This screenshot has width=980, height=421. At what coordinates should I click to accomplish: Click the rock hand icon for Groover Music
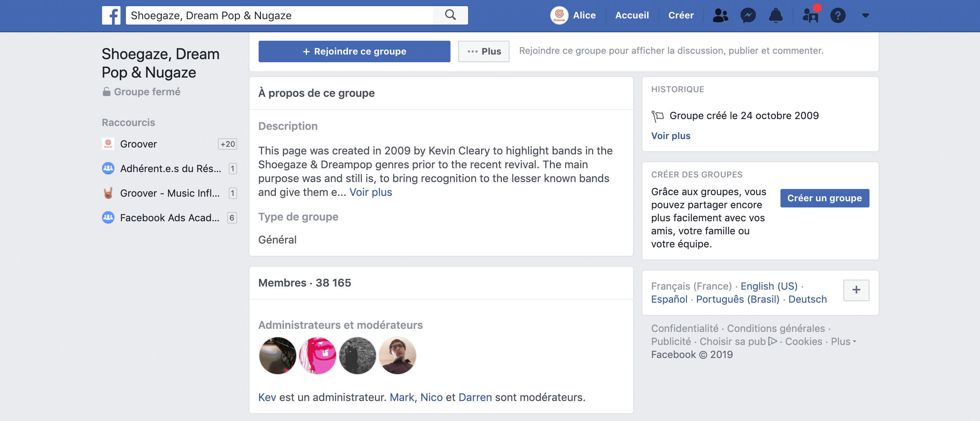point(108,193)
